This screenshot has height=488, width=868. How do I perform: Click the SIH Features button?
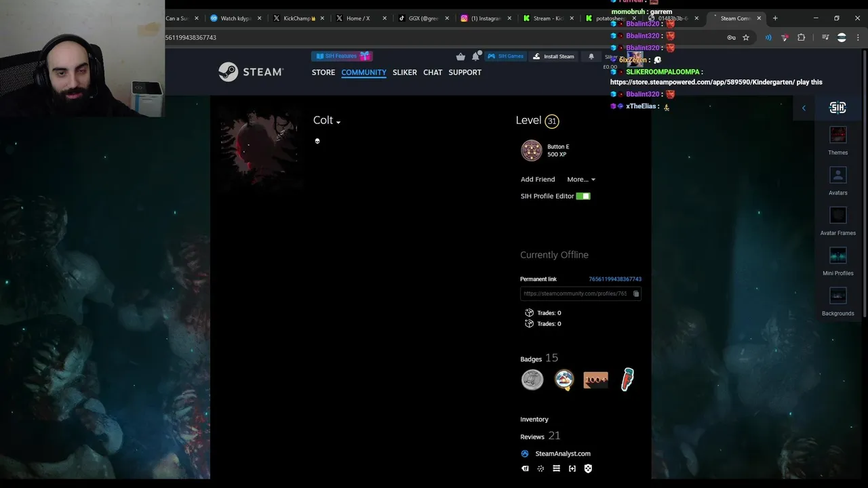[342, 56]
